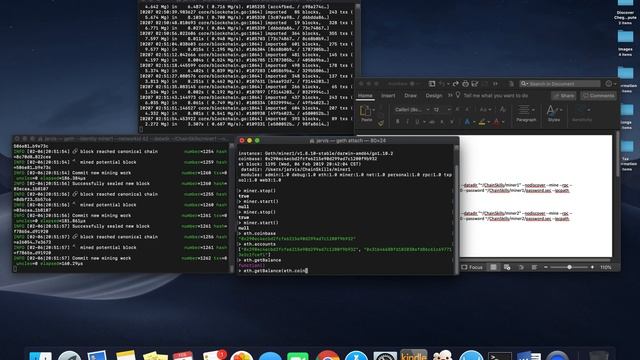Image resolution: width=640 pixels, height=360 pixels.
Task: Undo the last action in Word
Action: [442, 84]
